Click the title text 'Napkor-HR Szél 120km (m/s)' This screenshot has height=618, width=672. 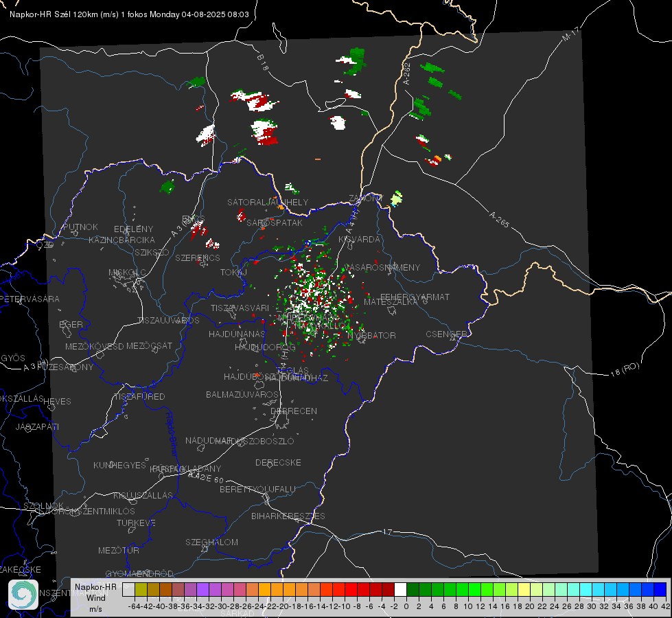coord(64,14)
